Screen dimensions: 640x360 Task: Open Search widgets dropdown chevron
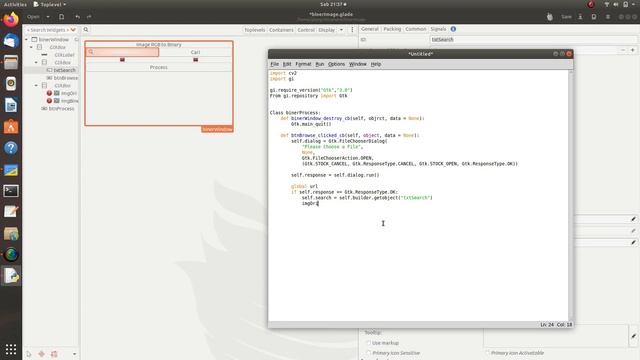tap(73, 30)
